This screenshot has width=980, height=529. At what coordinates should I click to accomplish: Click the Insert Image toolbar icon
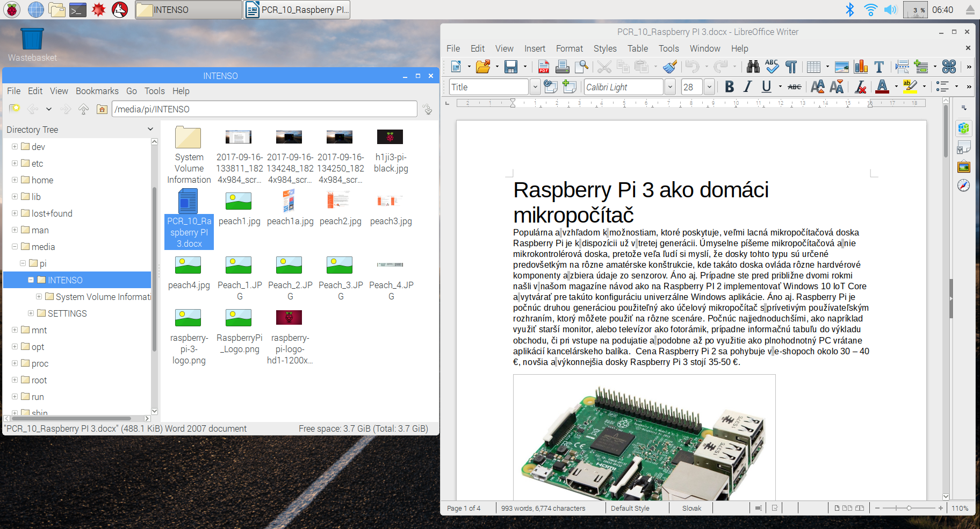pyautogui.click(x=841, y=67)
